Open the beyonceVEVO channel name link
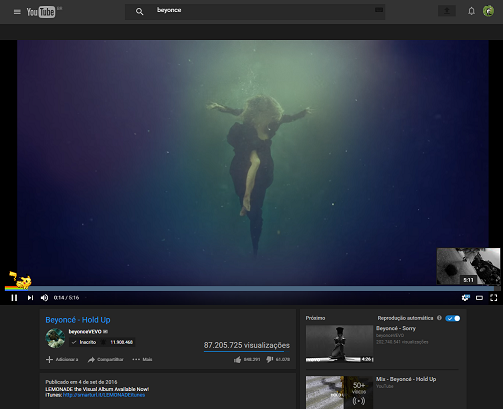The height and width of the screenshot is (409, 503). click(85, 332)
